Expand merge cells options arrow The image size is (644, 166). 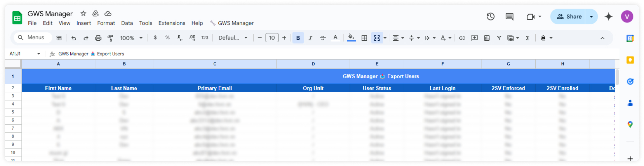point(385,38)
